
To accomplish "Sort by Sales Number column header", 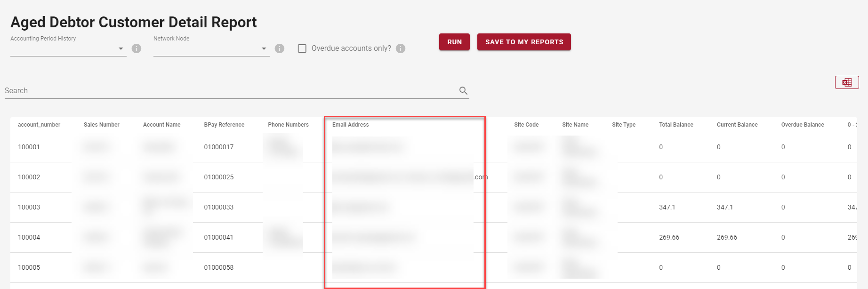I will (102, 125).
